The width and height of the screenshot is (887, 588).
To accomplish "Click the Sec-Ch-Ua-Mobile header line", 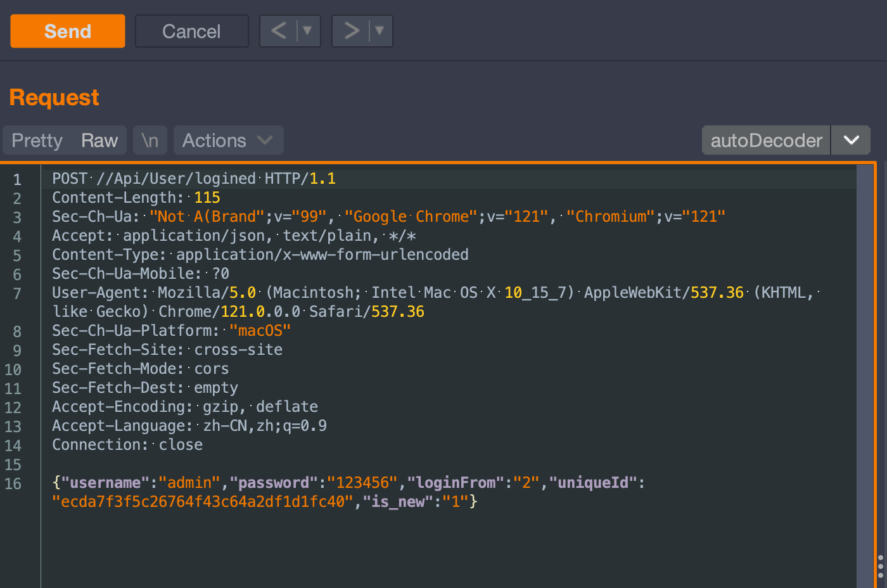I will (x=141, y=274).
